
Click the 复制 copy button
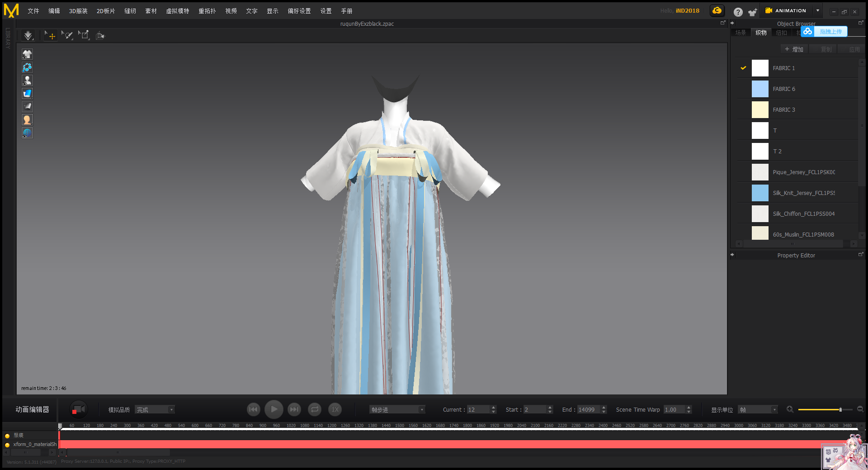[823, 49]
